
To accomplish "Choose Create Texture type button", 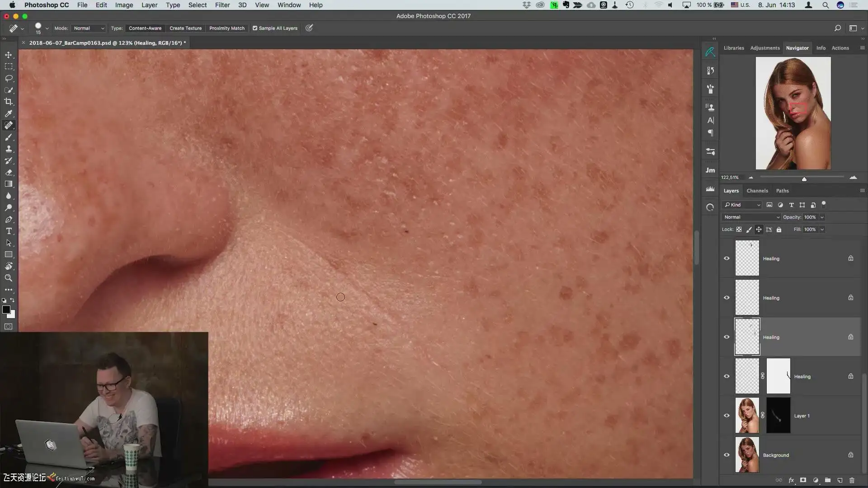I will (185, 28).
